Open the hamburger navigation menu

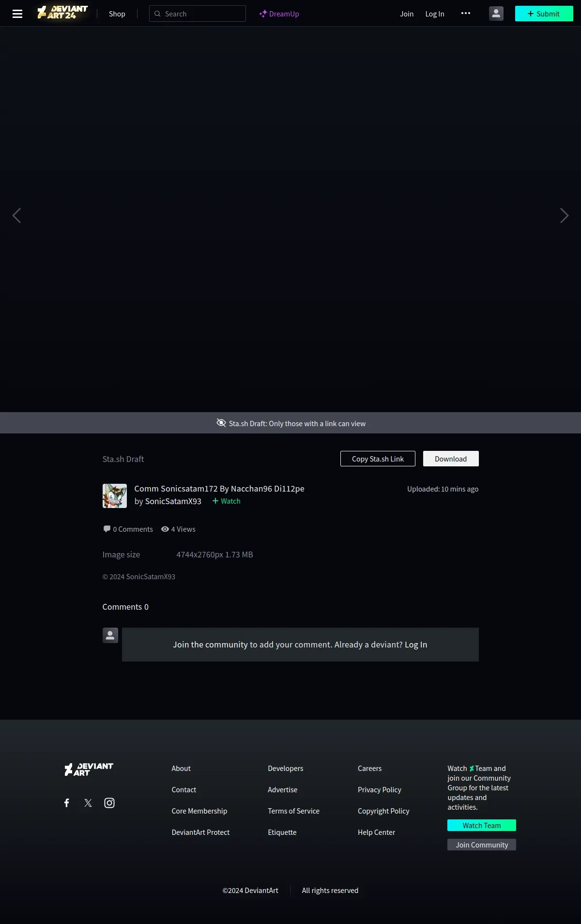coord(17,14)
